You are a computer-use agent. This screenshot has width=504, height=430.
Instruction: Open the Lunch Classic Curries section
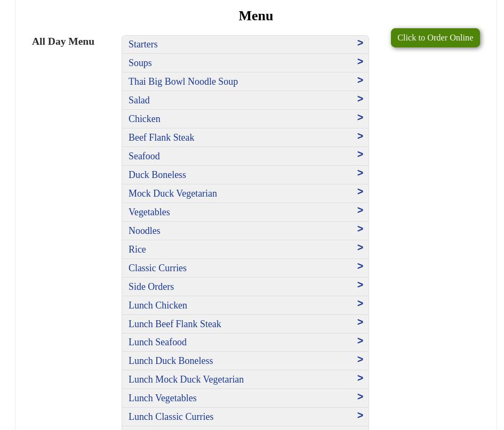171,417
